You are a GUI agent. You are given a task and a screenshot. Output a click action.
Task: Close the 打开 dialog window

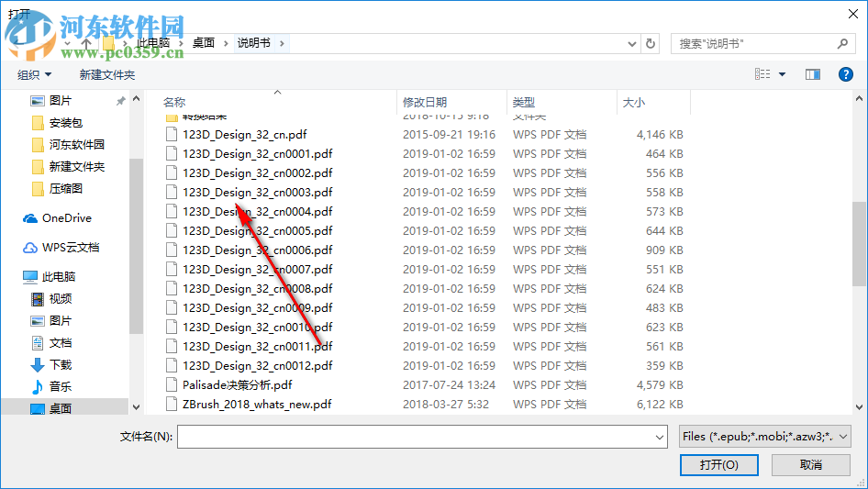(x=853, y=14)
